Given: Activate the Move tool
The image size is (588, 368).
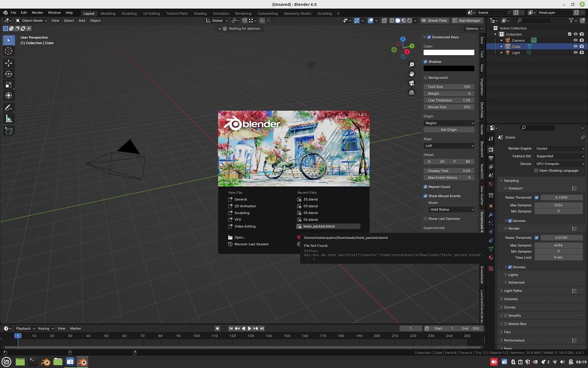Looking at the screenshot, I should (9, 63).
